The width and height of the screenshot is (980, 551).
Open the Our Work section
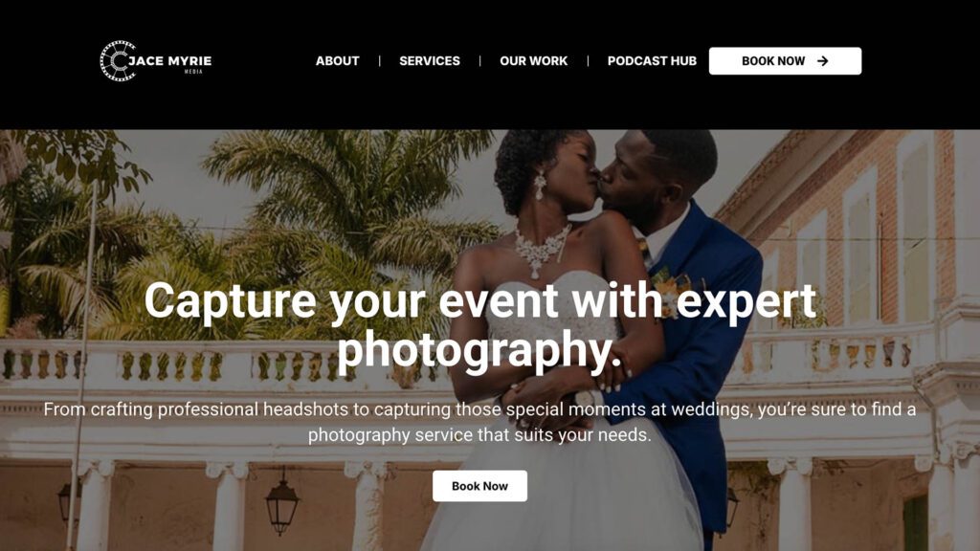[534, 60]
